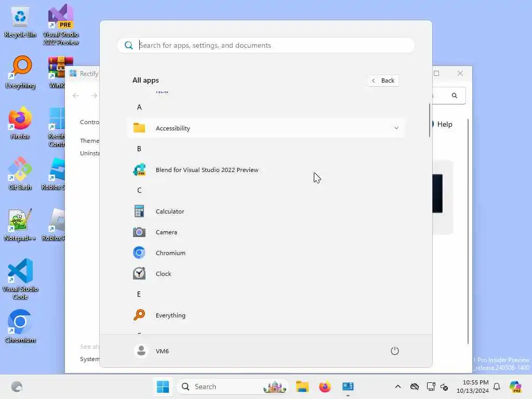Launch Chromium from All apps list
This screenshot has width=532, height=399.
pos(265,253)
